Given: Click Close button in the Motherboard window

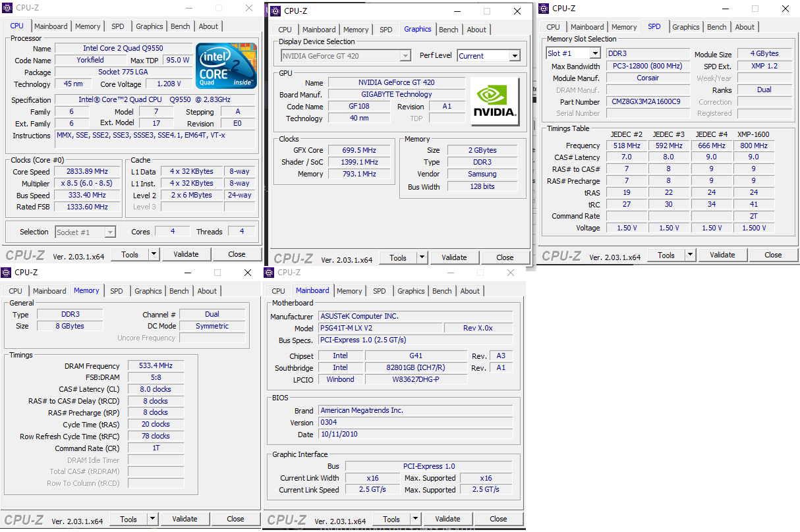Looking at the screenshot, I should pos(498,519).
